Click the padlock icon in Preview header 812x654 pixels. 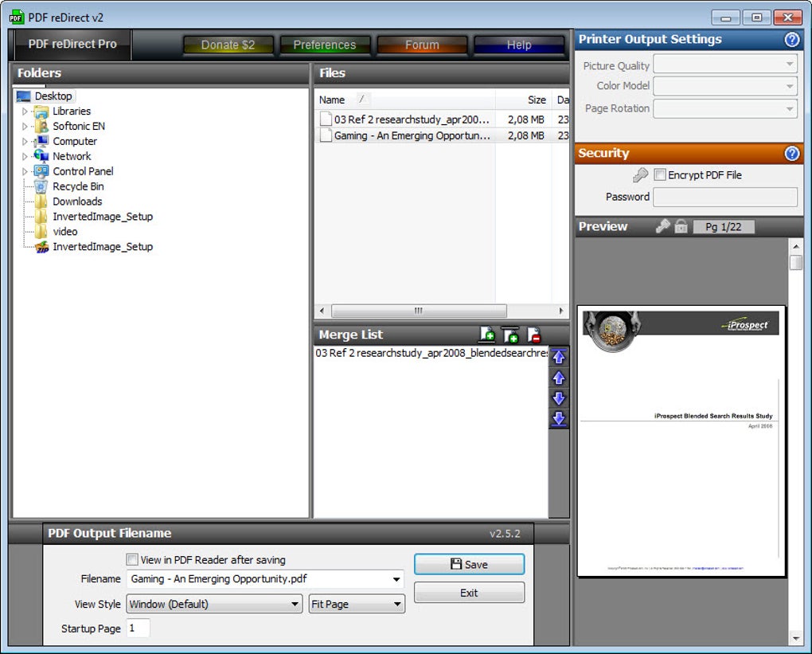[x=681, y=227]
